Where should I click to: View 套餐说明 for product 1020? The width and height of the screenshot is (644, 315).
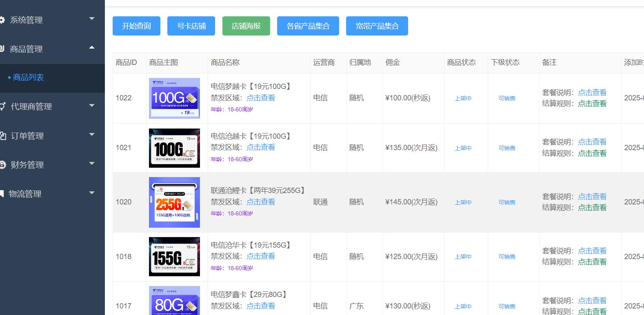[x=592, y=197]
